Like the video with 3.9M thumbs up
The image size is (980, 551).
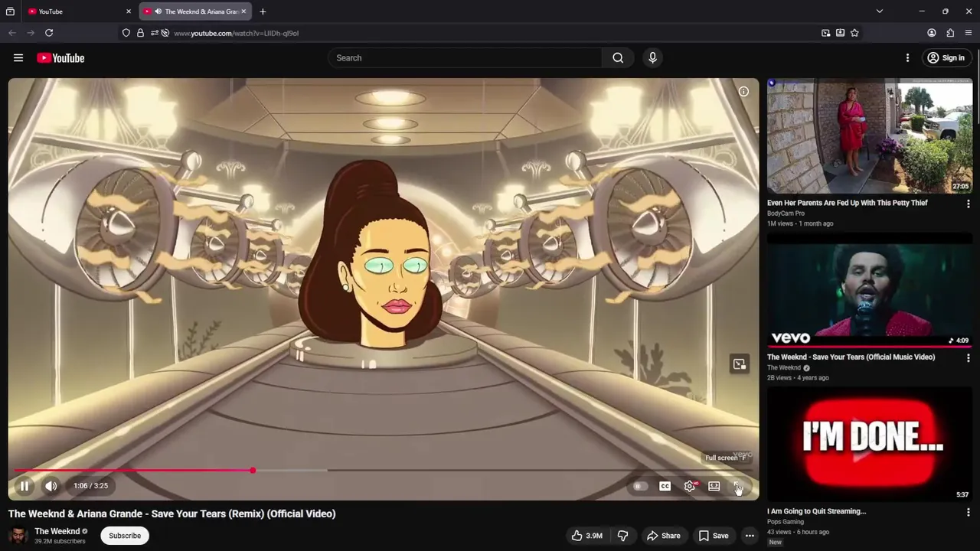pos(586,536)
